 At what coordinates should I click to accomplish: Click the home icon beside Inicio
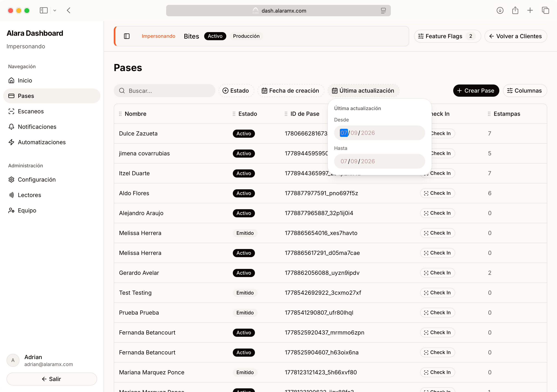pos(11,80)
